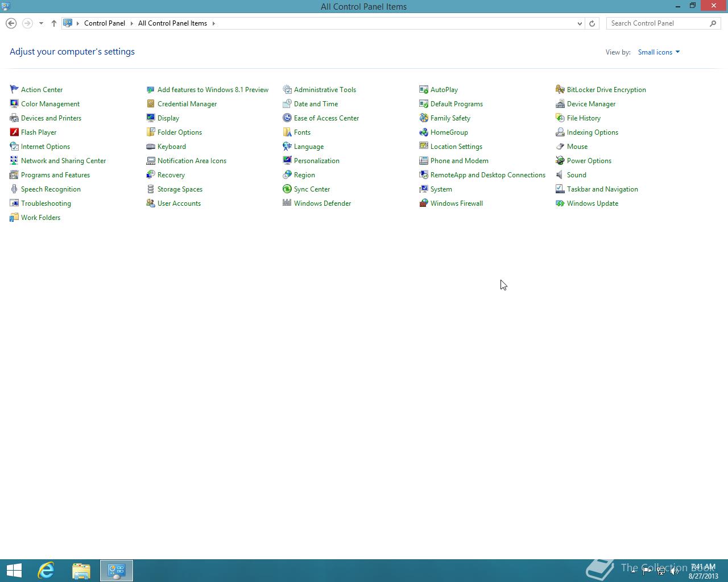This screenshot has height=582, width=728.
Task: Click the Date and Time icon
Action: pos(287,104)
